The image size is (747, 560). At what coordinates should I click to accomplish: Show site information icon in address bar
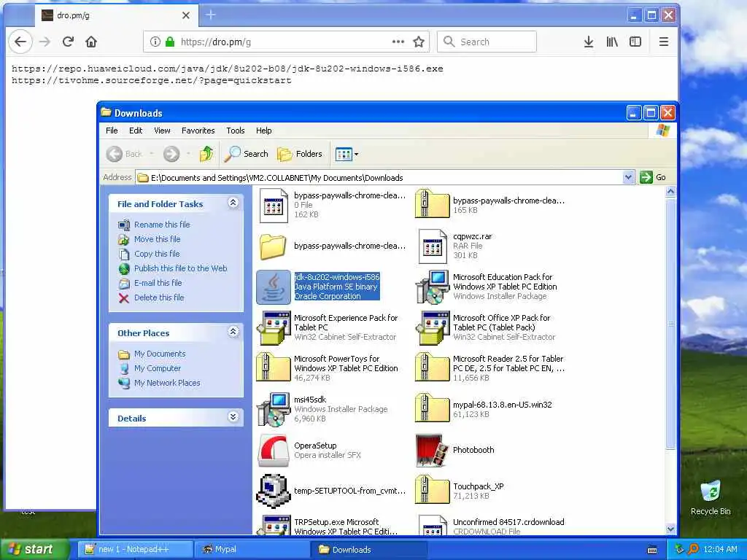click(155, 42)
